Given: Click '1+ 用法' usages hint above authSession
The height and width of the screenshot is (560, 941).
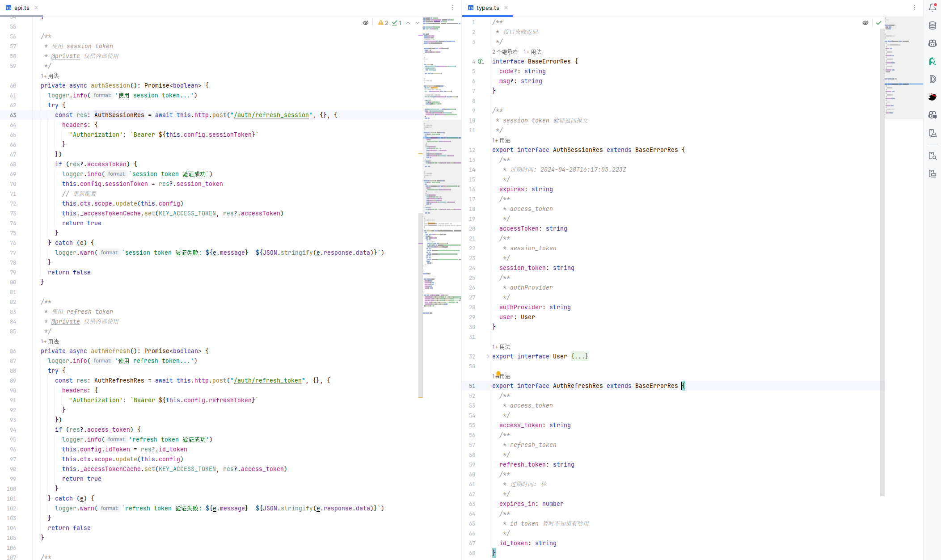Looking at the screenshot, I should coord(50,76).
